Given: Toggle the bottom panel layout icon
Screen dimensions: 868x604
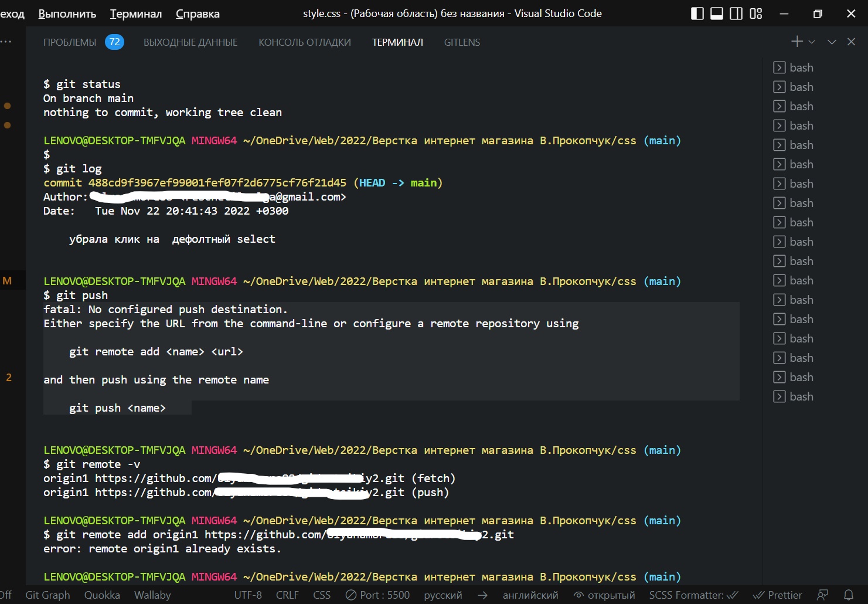Looking at the screenshot, I should pos(717,13).
